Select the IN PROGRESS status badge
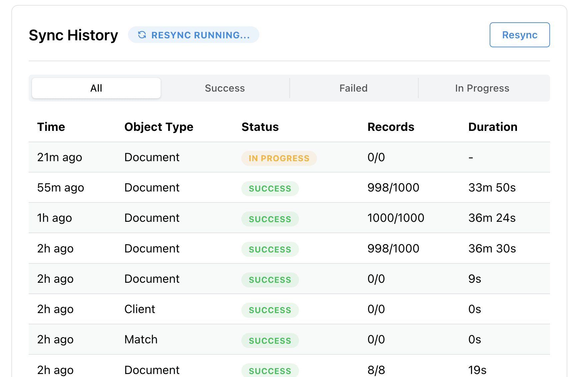 point(279,158)
